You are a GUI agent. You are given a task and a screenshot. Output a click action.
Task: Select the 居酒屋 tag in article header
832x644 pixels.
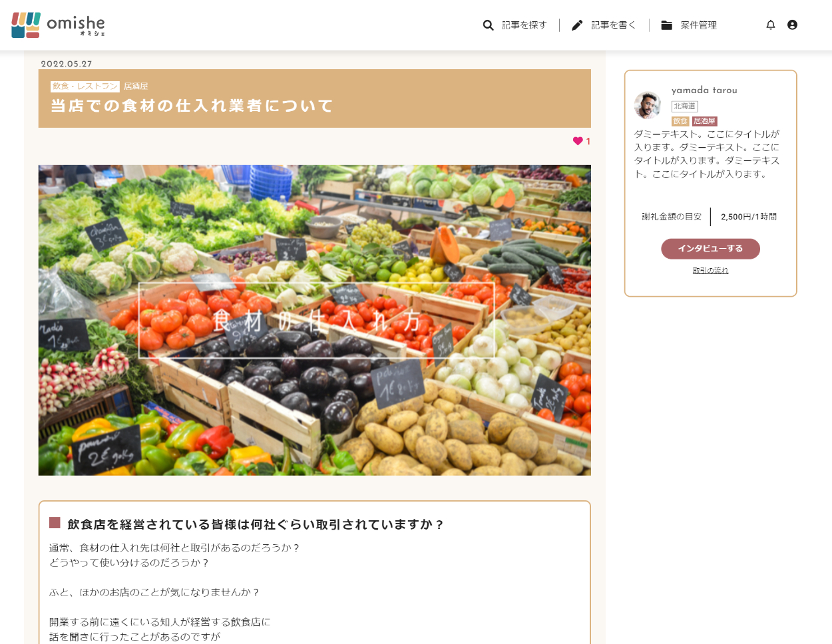pyautogui.click(x=136, y=86)
